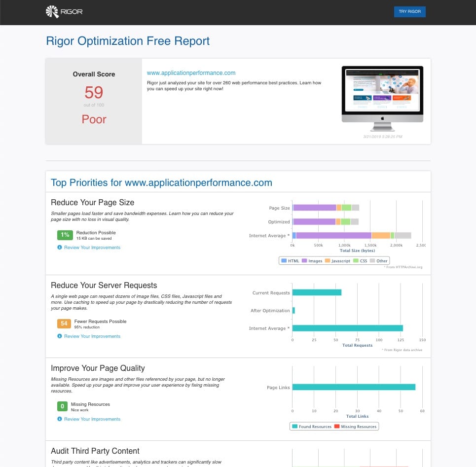Click the Total Links axis label
Image resolution: width=476 pixels, height=467 pixels.
[x=357, y=416]
